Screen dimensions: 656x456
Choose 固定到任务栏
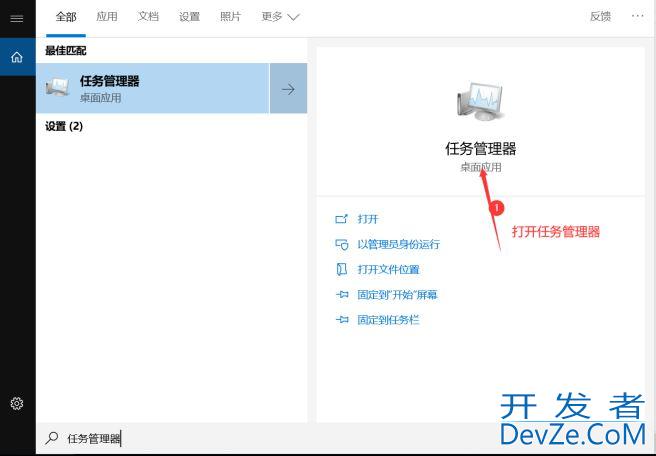388,320
